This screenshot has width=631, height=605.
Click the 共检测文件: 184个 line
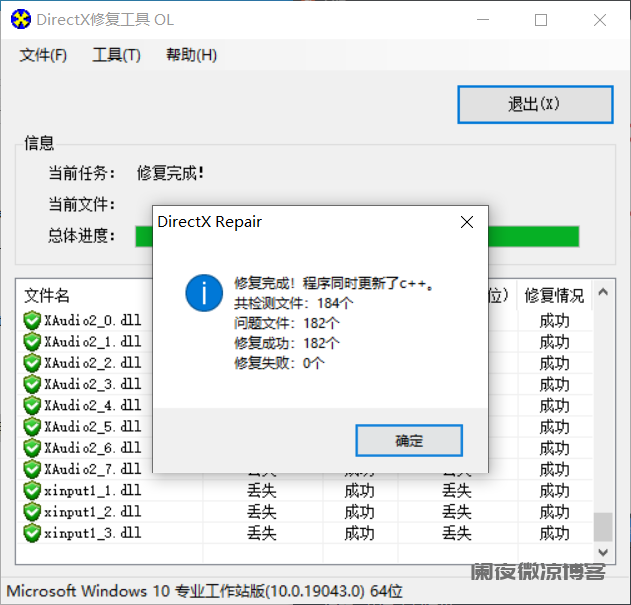294,303
